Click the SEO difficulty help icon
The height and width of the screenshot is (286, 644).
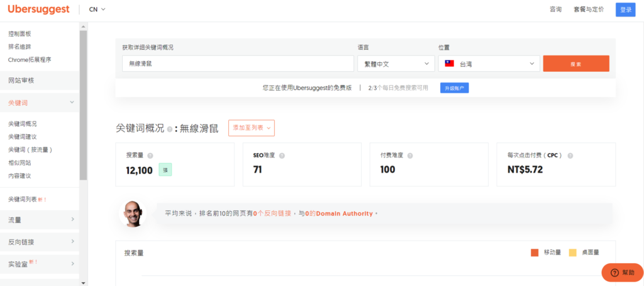point(282,156)
